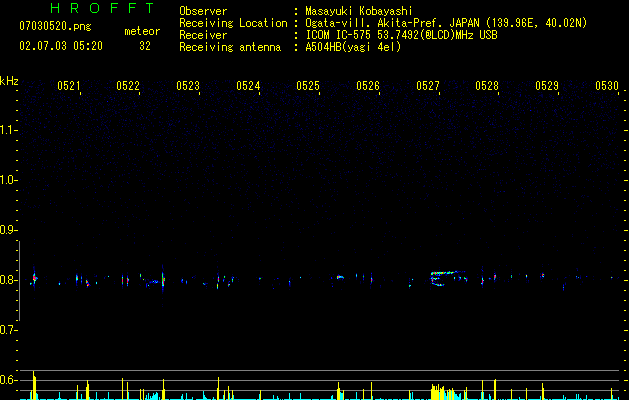Image resolution: width=629 pixels, height=400 pixels.
Task: Click the 0529 time marker
Action: [x=547, y=86]
